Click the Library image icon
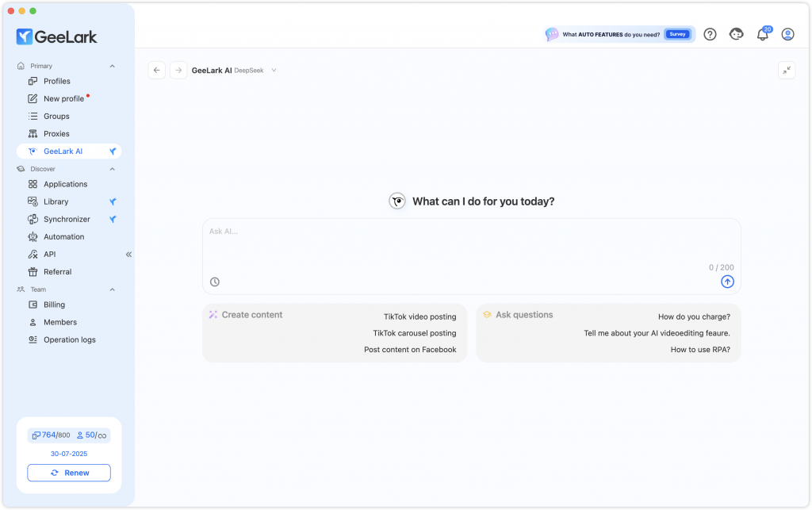The height and width of the screenshot is (510, 812). pyautogui.click(x=33, y=201)
